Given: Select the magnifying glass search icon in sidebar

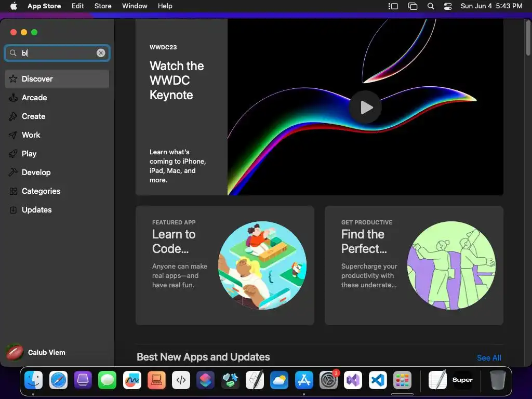Looking at the screenshot, I should pos(13,53).
